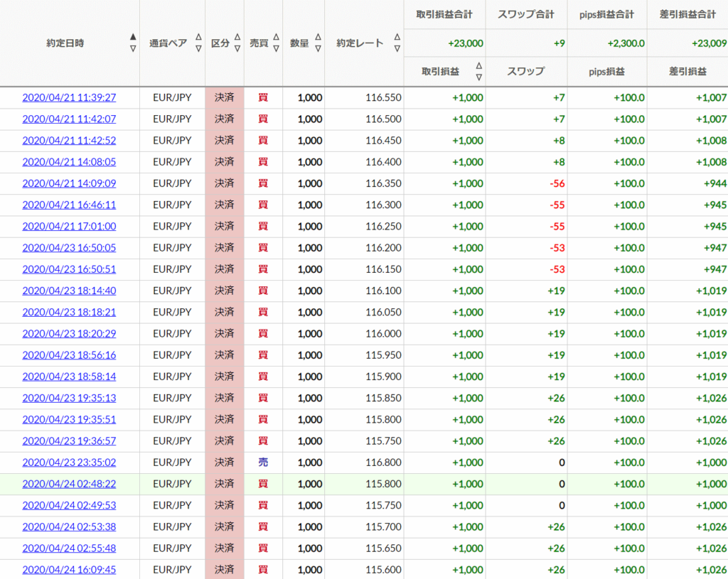
Task: Open trade 2020/04/24 02:55:48
Action: click(x=69, y=548)
